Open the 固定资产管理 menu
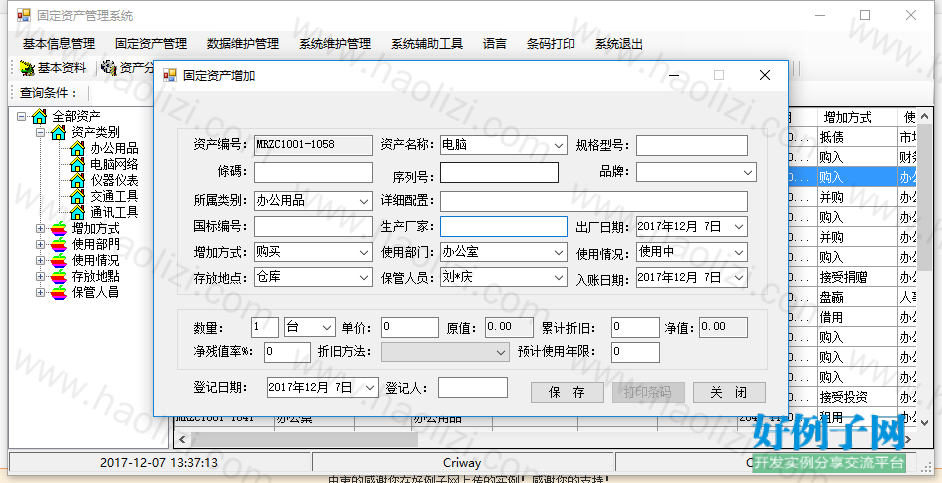 pos(151,44)
